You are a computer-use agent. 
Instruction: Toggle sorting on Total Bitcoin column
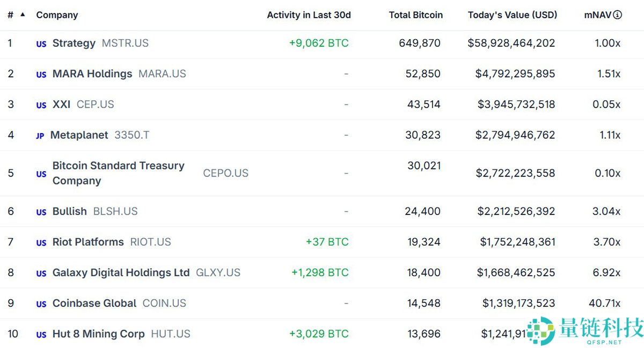416,15
